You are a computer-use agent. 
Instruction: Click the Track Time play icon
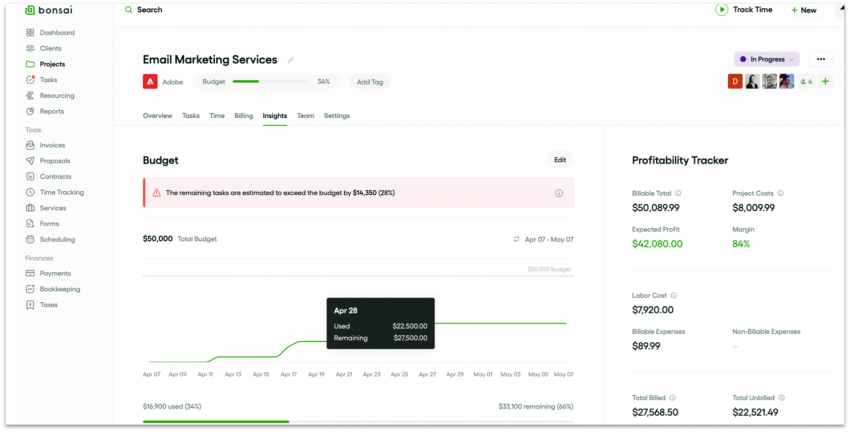721,10
